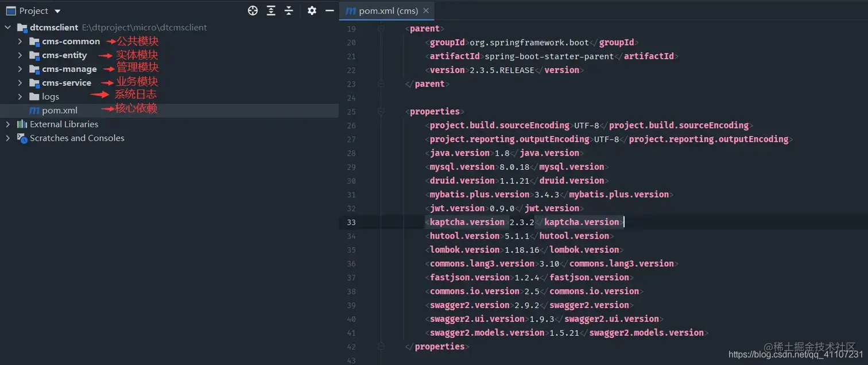This screenshot has height=365, width=868.
Task: Click the Project view window icon
Action: point(10,11)
